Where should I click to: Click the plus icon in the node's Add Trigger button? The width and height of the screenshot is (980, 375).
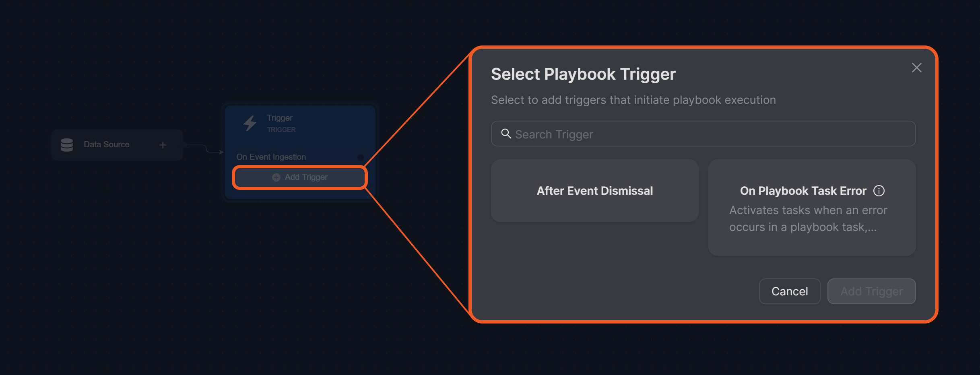(276, 177)
